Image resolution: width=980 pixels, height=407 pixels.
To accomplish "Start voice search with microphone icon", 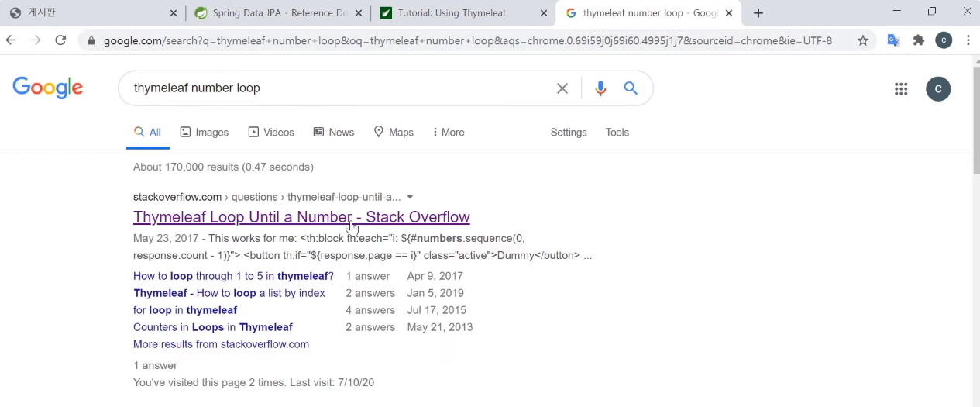I will pos(600,88).
